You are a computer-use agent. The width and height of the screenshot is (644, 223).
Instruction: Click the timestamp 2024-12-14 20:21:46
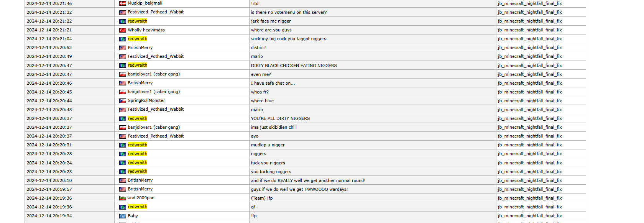coord(49,3)
